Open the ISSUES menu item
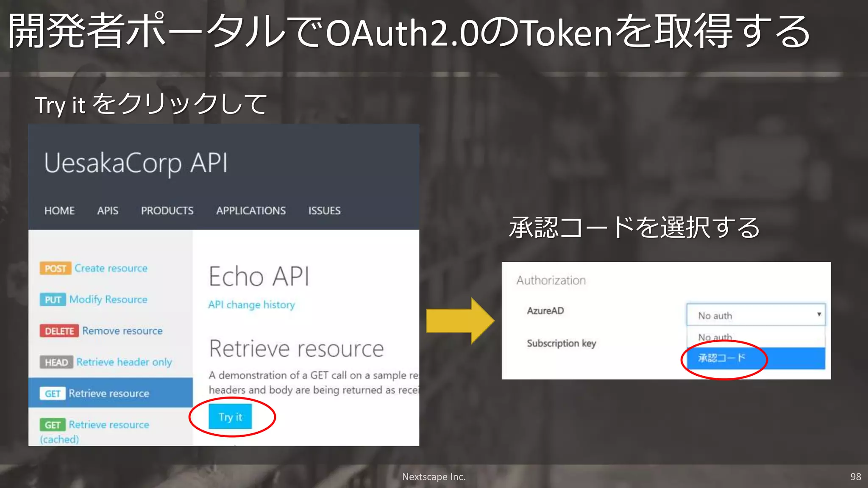 324,211
